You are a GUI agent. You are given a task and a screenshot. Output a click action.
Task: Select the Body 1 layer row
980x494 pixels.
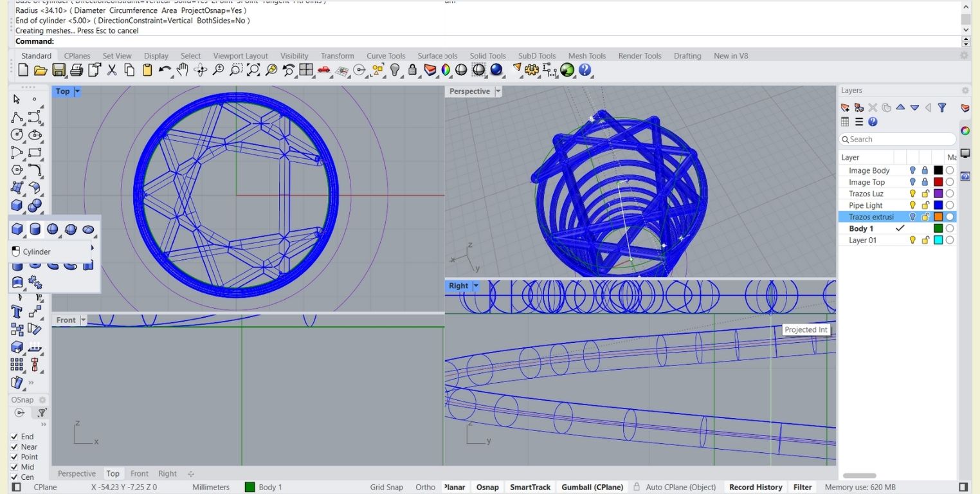(x=898, y=228)
